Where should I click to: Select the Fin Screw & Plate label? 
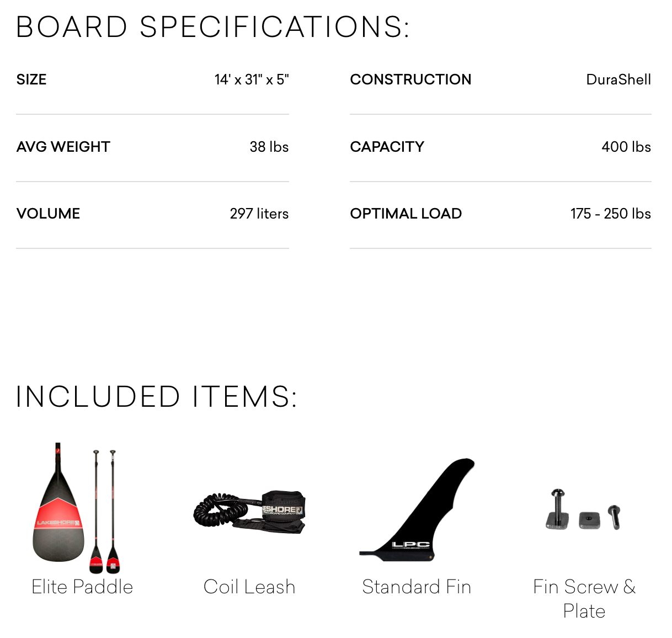[584, 599]
